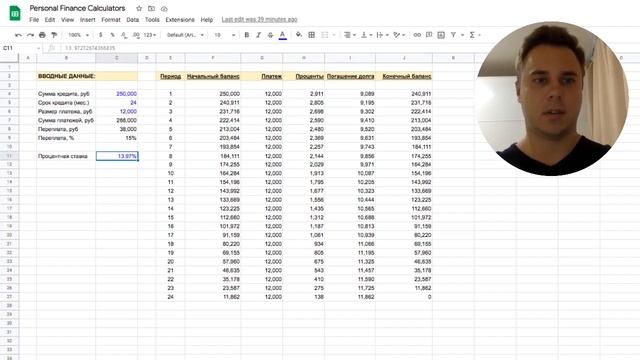Open the Format menu

(x=111, y=20)
